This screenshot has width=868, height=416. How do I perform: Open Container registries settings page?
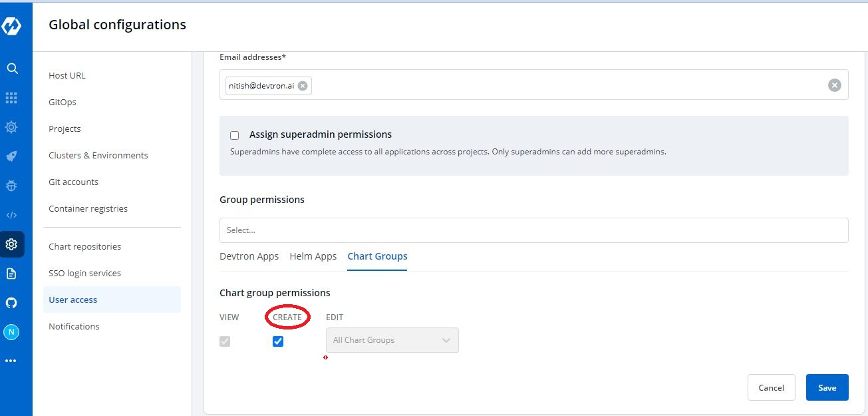point(88,208)
